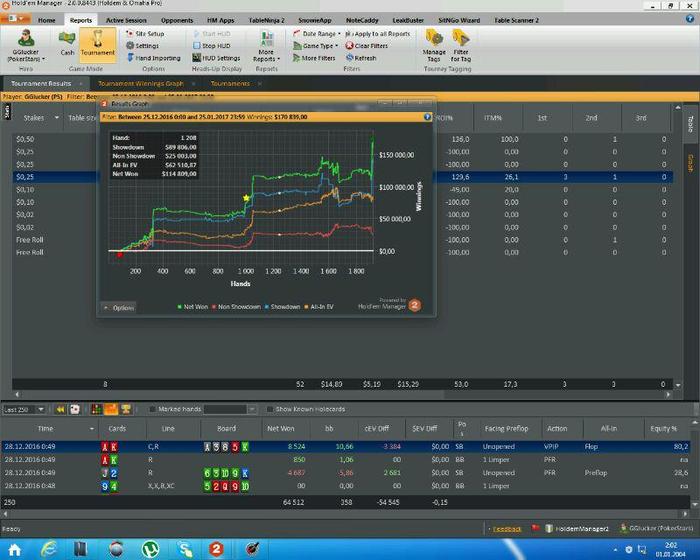This screenshot has width=700, height=560.
Task: Open the Game Type filter dropdown
Action: click(316, 46)
